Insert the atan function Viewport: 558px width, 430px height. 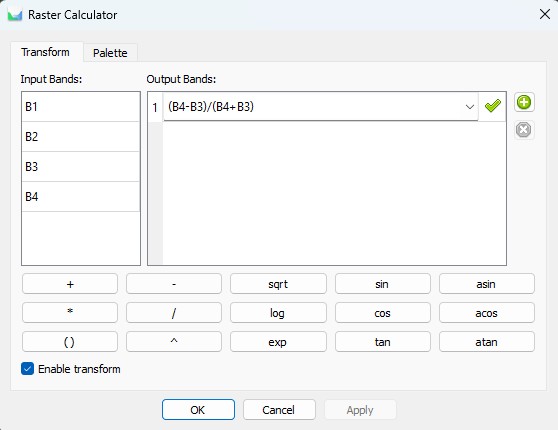(487, 342)
